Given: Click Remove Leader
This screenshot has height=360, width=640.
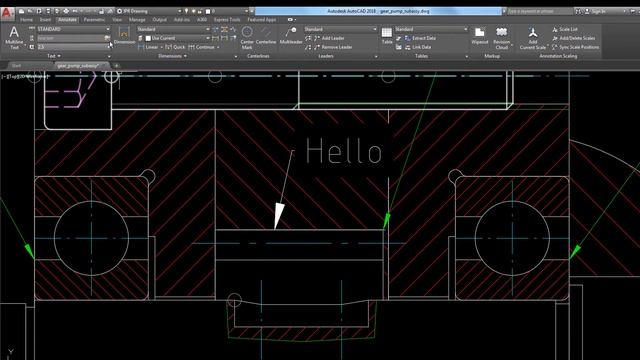Looking at the screenshot, I should 333,47.
